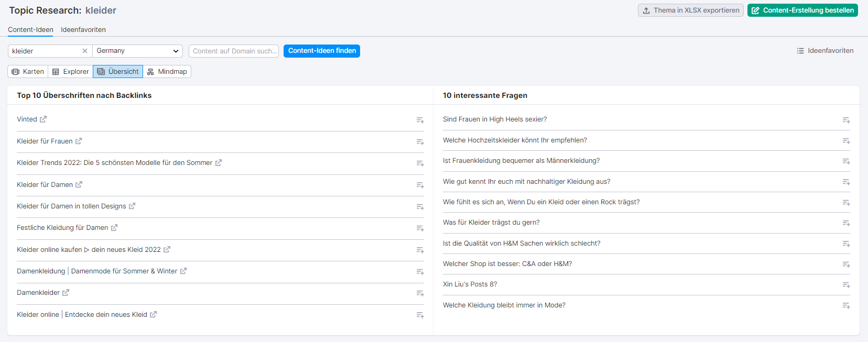868x342 pixels.
Task: Switch to Mindmap view
Action: coord(167,72)
